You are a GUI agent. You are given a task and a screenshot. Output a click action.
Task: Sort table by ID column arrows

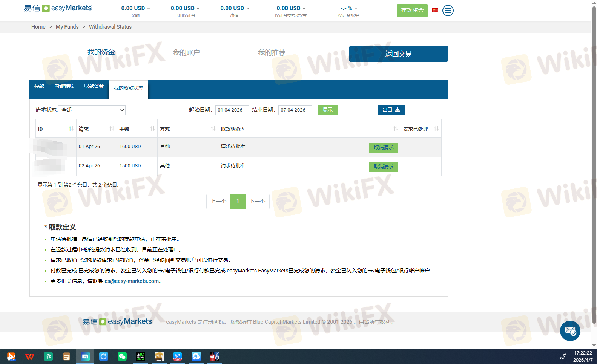pyautogui.click(x=71, y=129)
